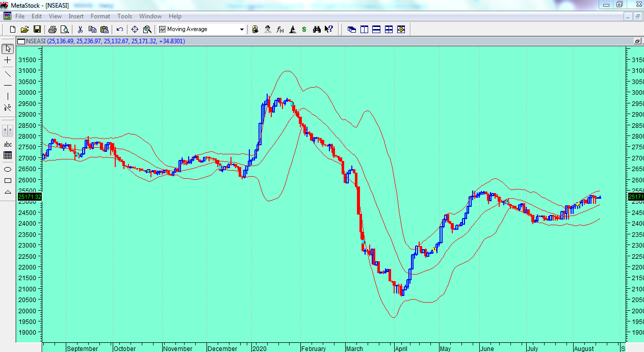Save the chart with floppy disk icon
Viewport: 644px width, 352px height.
point(37,30)
